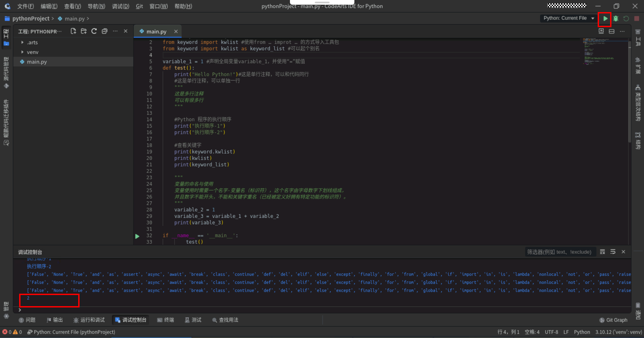Open the editor preview icon beside the split icon

(x=601, y=31)
